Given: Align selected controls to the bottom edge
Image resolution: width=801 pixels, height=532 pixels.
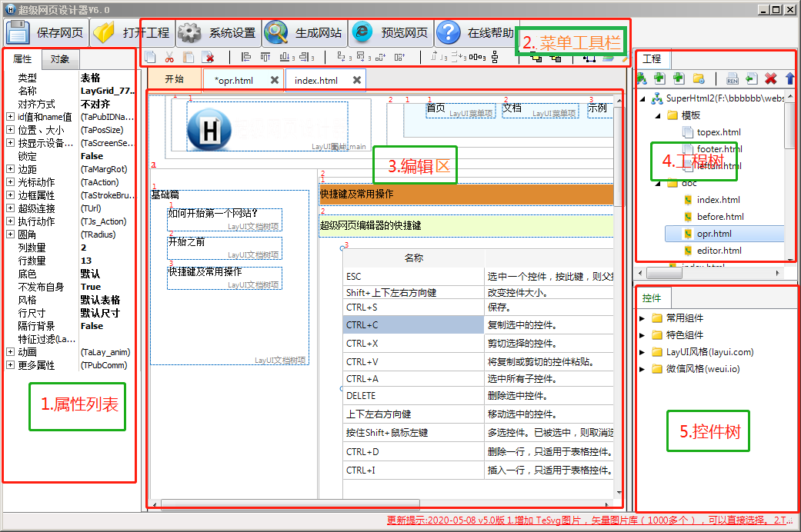Looking at the screenshot, I should click(x=286, y=57).
